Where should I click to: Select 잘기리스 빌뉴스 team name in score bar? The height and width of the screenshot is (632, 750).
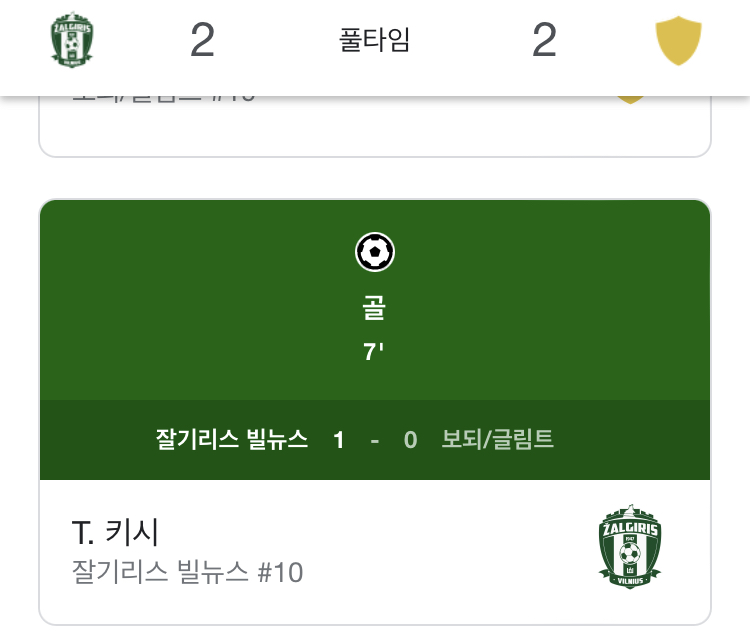tap(232, 439)
